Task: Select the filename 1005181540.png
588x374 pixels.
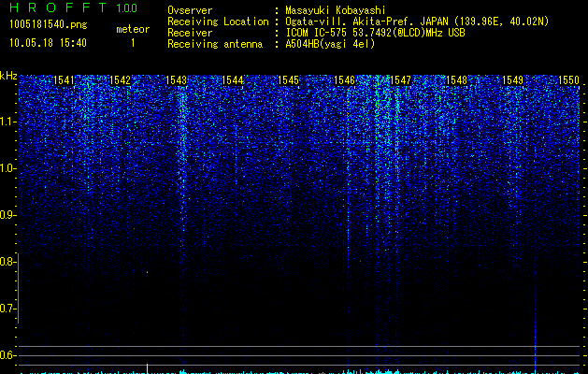Action: 49,25
